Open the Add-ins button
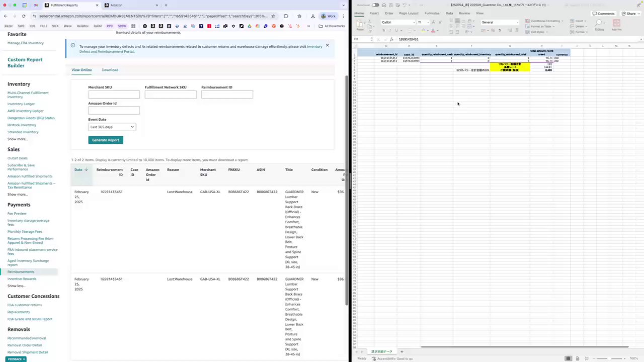The height and width of the screenshot is (362, 644). (616, 25)
